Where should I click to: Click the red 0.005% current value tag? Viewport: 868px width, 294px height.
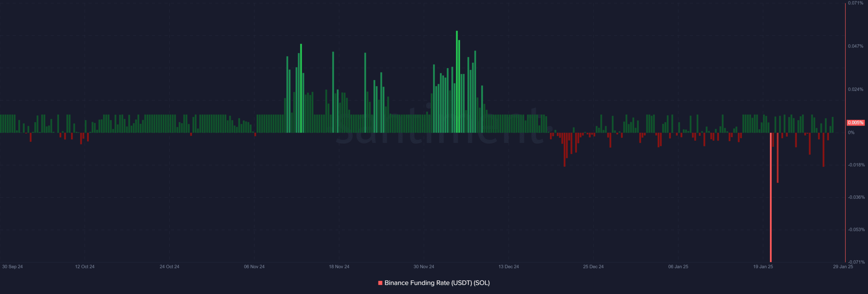tap(855, 123)
